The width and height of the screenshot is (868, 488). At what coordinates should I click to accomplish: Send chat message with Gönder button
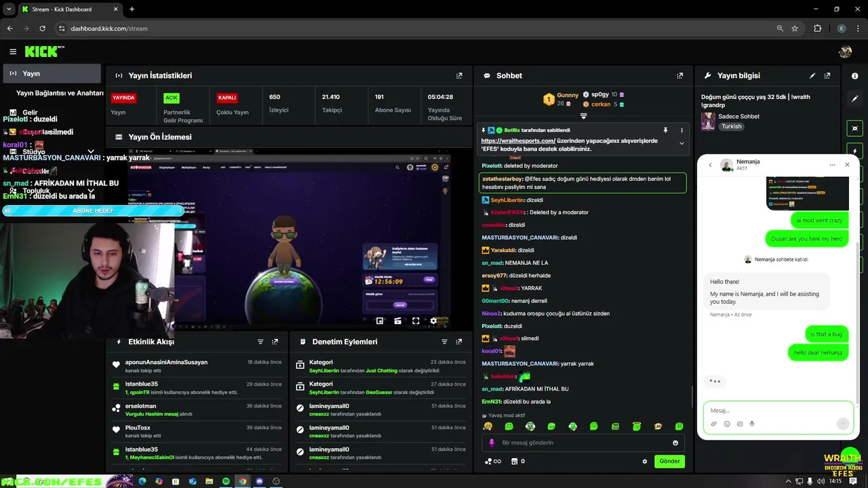click(669, 462)
